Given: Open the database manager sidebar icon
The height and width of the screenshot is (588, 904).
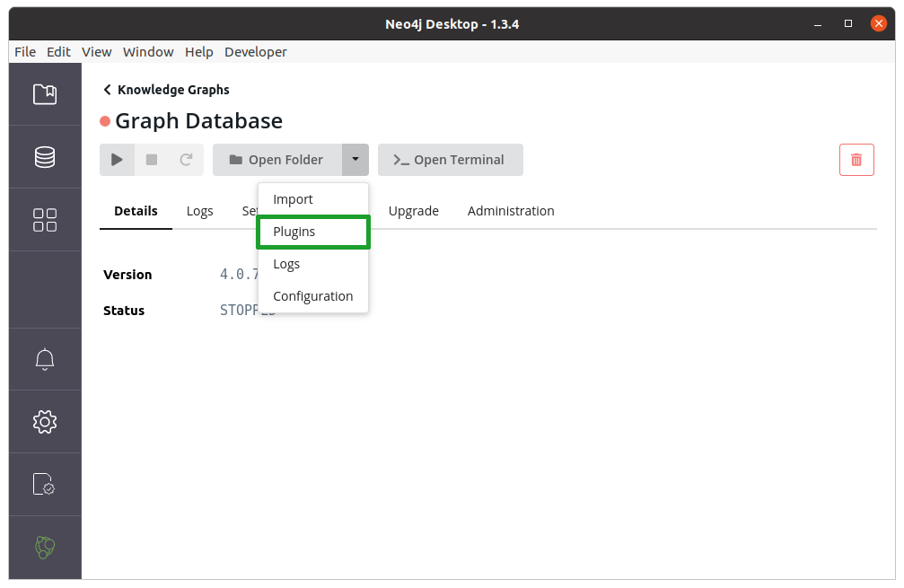Looking at the screenshot, I should (x=45, y=157).
